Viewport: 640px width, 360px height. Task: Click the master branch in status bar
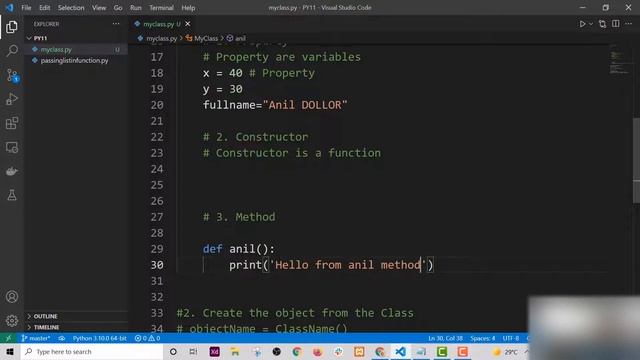coord(36,338)
